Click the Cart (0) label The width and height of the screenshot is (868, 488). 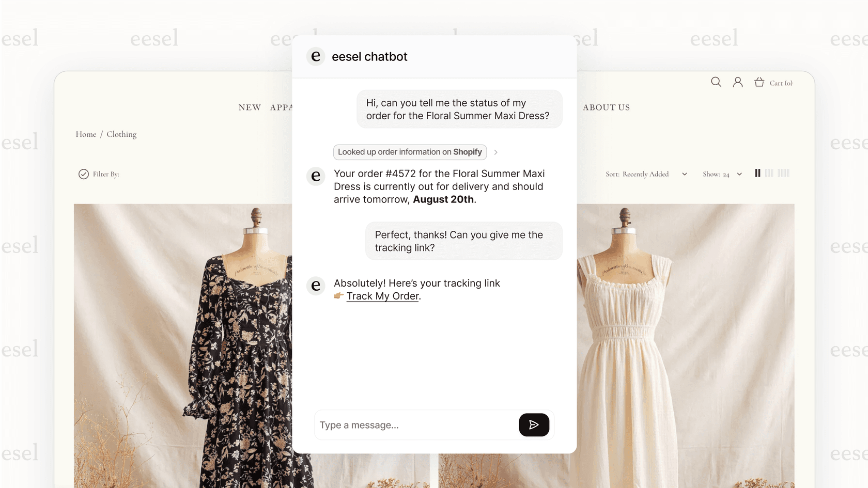[781, 83]
